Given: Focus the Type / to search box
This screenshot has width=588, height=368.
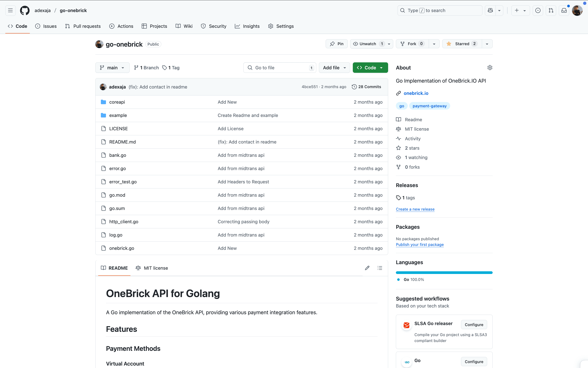Looking at the screenshot, I should (440, 10).
